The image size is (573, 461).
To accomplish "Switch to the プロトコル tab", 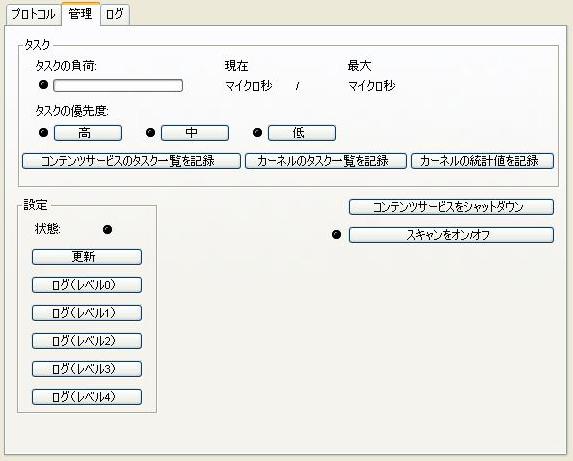I will (33, 15).
